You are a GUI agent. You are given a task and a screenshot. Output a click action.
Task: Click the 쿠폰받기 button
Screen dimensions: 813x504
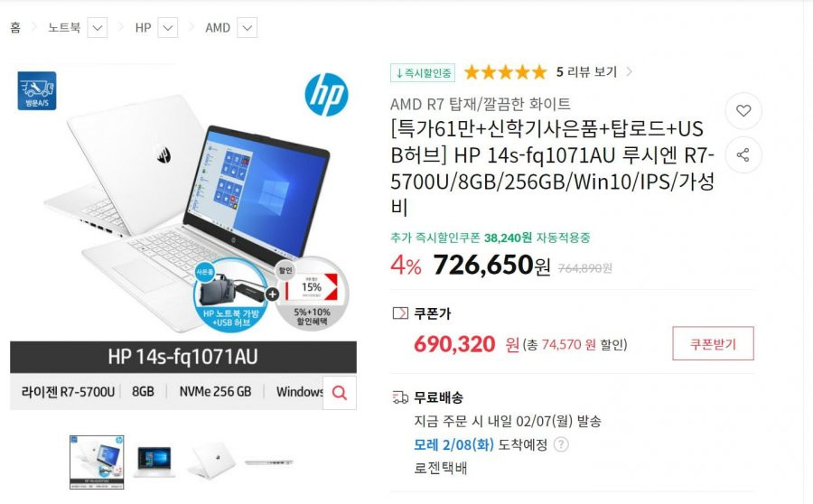713,343
